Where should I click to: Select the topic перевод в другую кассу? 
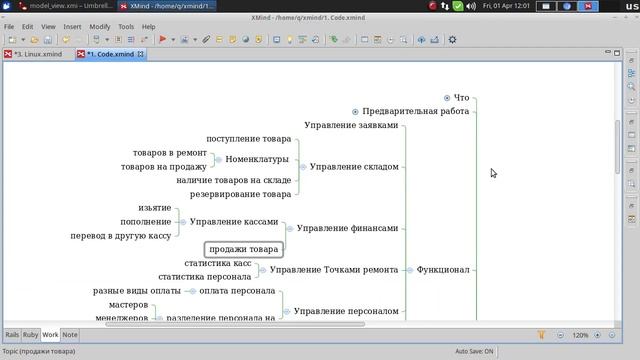coord(121,236)
